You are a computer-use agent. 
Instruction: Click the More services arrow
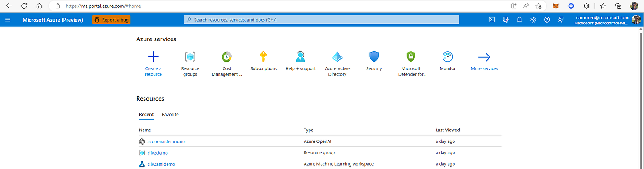pyautogui.click(x=484, y=57)
